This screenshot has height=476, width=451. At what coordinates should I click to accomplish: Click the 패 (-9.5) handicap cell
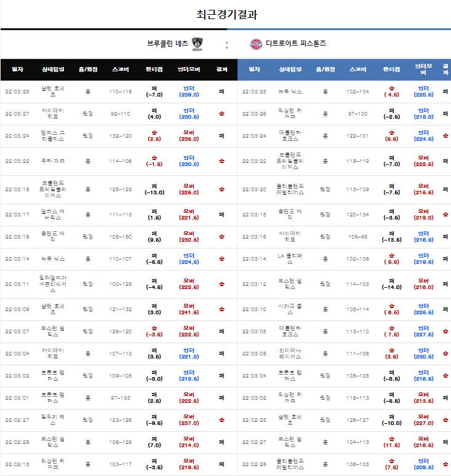[x=154, y=420]
